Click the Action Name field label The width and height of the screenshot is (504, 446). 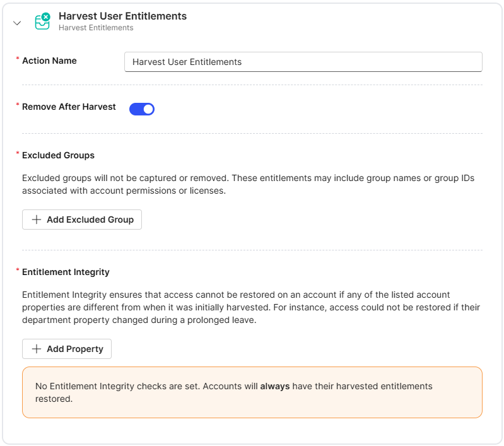pyautogui.click(x=49, y=61)
